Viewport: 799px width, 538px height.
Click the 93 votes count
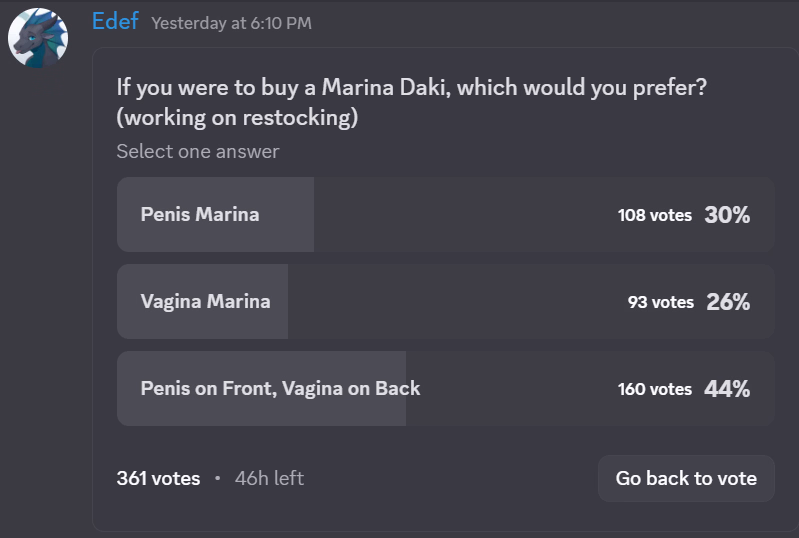(x=661, y=302)
